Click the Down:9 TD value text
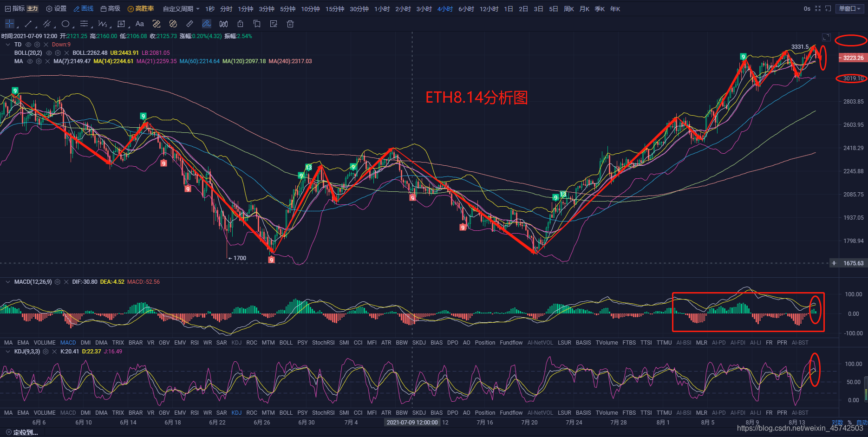The width and height of the screenshot is (868, 437). pyautogui.click(x=61, y=45)
